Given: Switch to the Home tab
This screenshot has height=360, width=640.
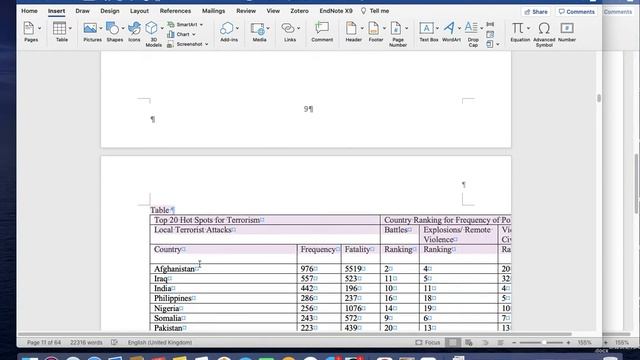Looking at the screenshot, I should tap(29, 11).
